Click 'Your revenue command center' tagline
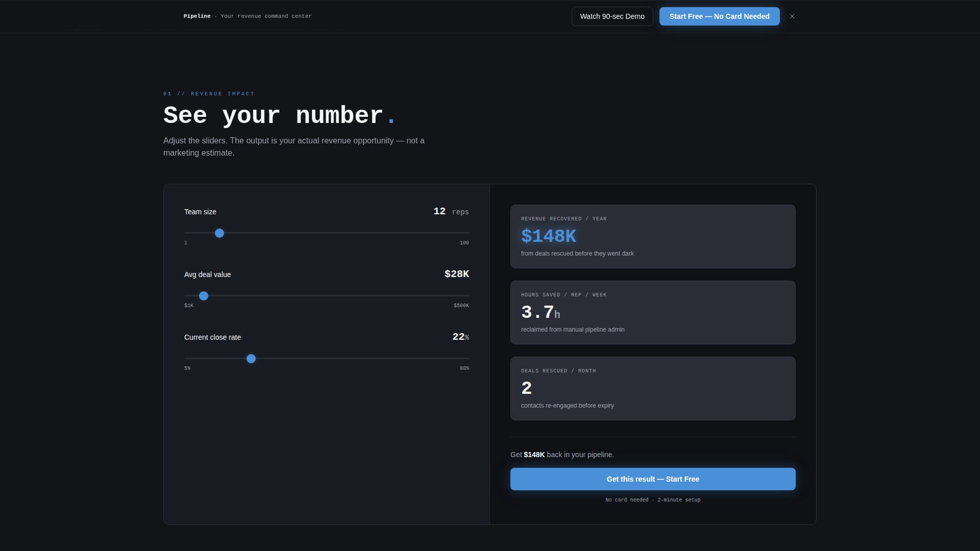The height and width of the screenshot is (551, 980). click(266, 16)
